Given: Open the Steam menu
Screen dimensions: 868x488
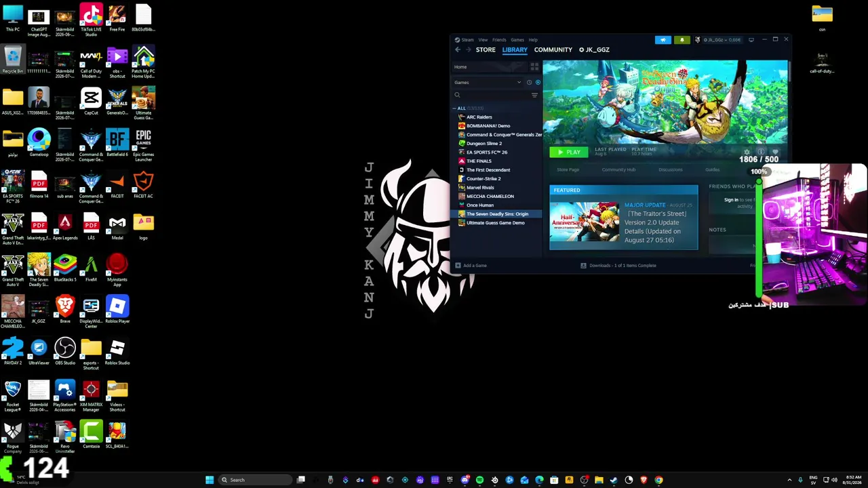Looking at the screenshot, I should pos(465,40).
